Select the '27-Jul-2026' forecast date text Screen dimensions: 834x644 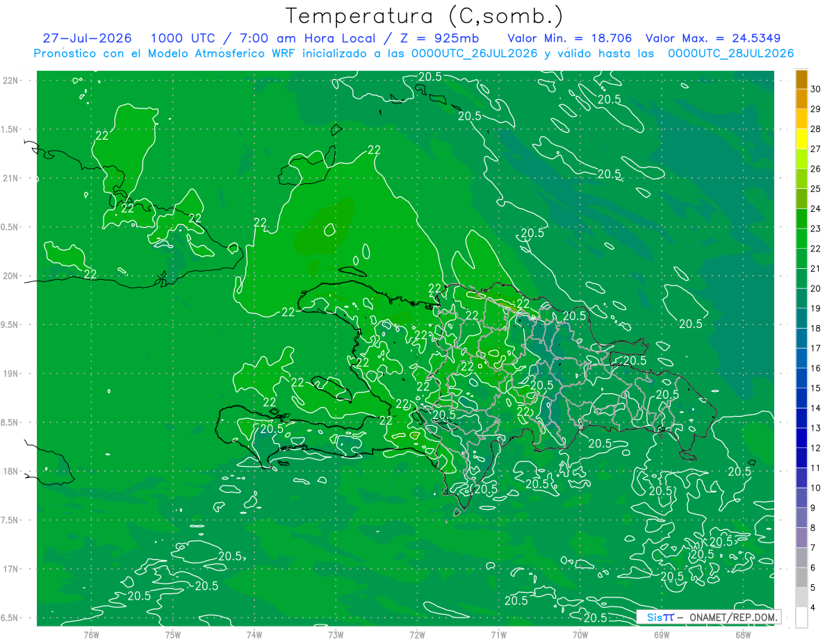87,38
